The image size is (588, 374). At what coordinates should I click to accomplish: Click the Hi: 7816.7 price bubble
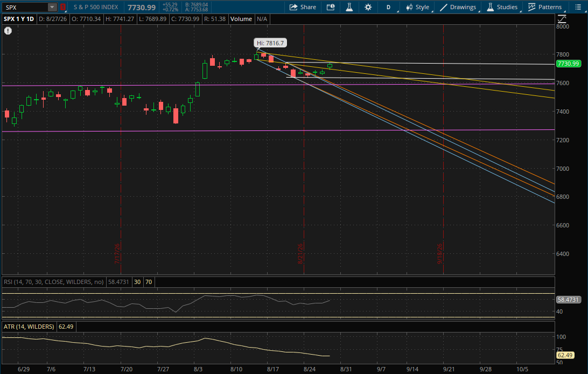(x=270, y=43)
